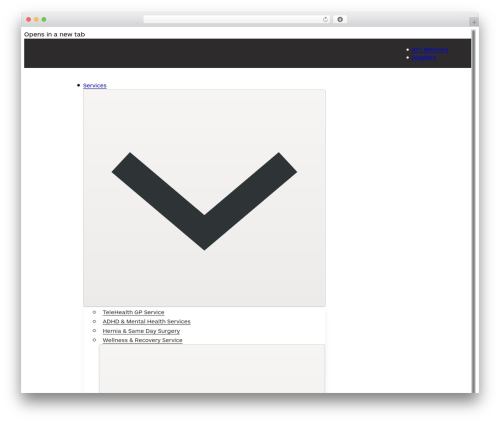
Task: Click the "Opens in a new tab" text
Action: point(54,34)
